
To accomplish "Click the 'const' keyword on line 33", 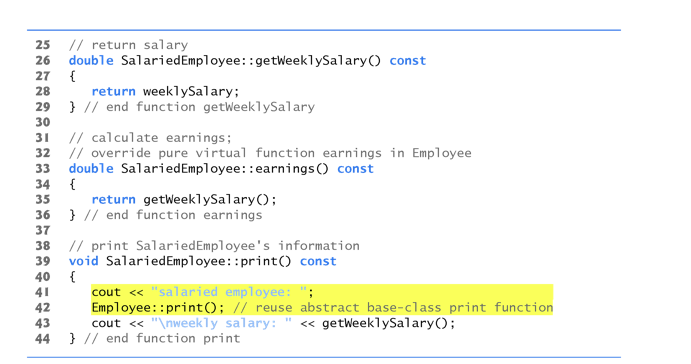I will (355, 168).
